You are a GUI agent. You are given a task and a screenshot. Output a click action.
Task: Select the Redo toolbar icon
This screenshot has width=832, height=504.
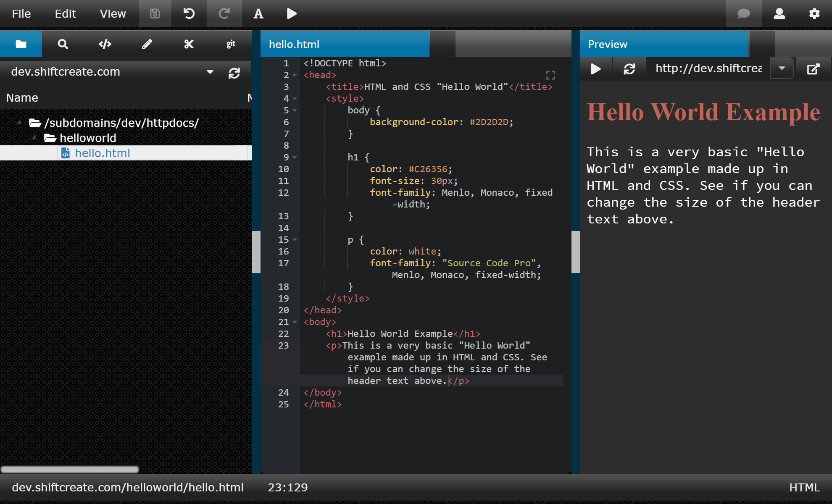pyautogui.click(x=224, y=13)
